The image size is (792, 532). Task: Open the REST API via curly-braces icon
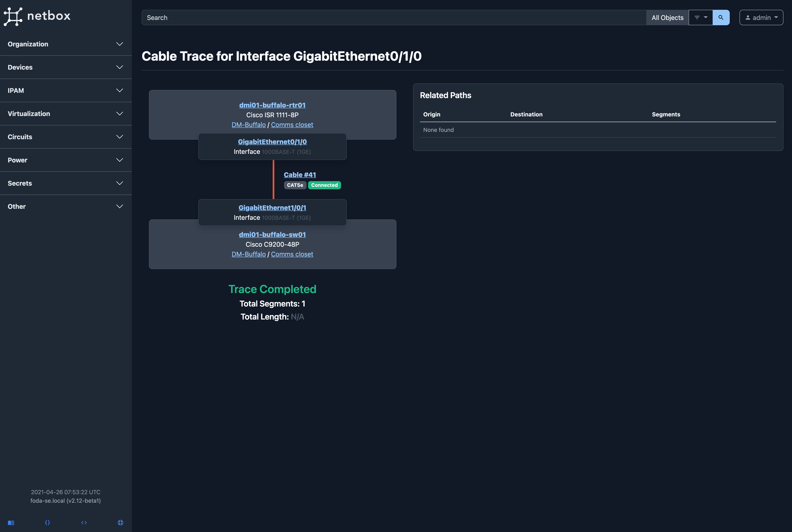47,522
